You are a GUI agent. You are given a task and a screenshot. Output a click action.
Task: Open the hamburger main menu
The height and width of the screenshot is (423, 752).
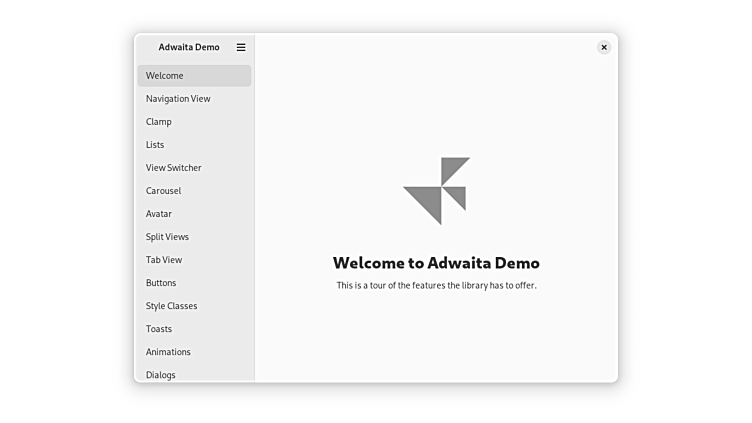[241, 47]
